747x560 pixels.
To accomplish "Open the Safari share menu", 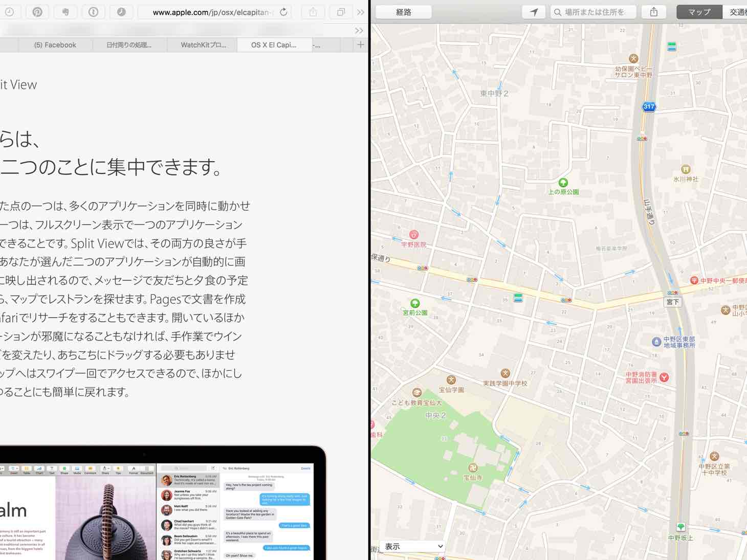I will tap(313, 12).
